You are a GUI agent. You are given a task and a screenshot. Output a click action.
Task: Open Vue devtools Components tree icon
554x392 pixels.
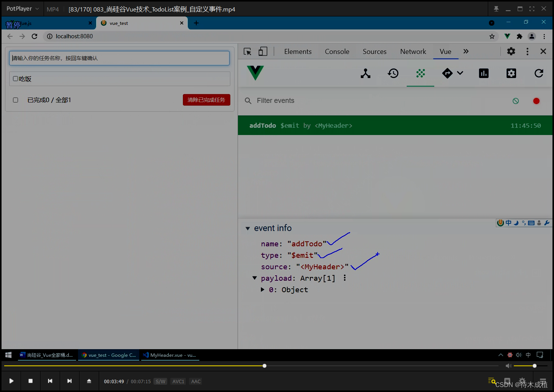pos(365,73)
